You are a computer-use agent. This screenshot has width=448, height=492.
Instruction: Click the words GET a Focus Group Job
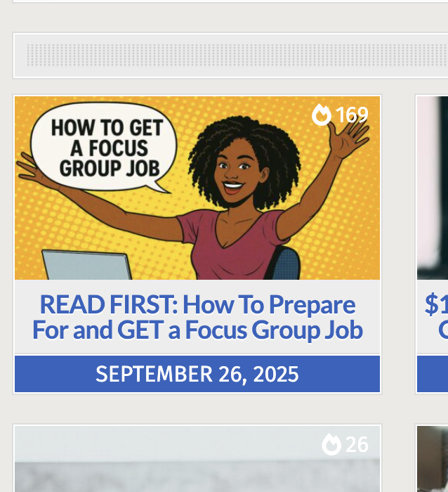[265, 330]
